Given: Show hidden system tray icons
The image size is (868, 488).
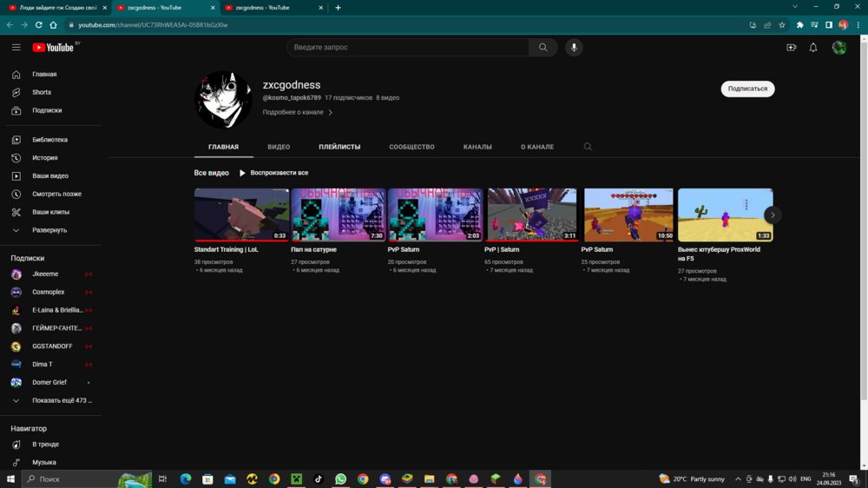Looking at the screenshot, I should [738, 479].
